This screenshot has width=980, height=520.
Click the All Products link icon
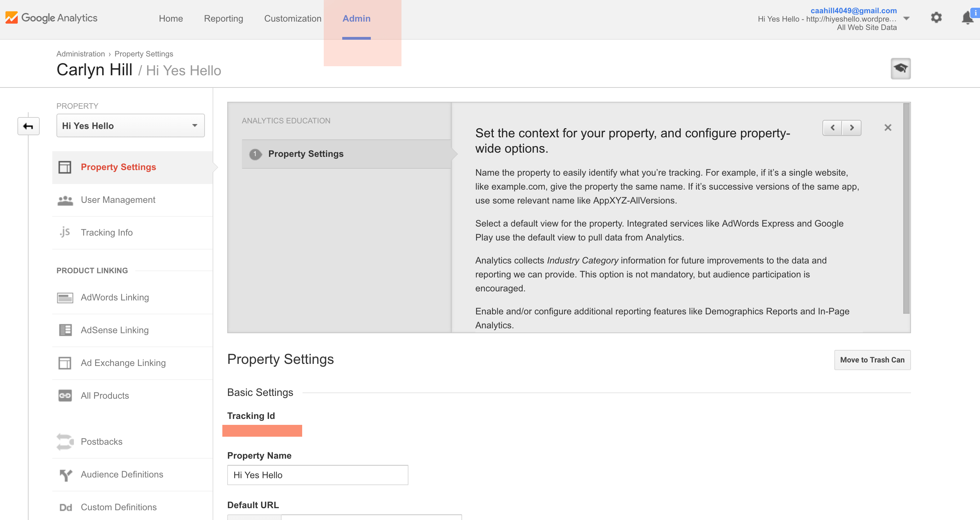(x=65, y=396)
